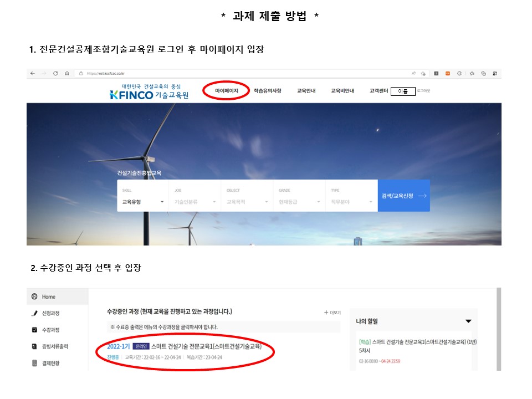Click the 더보기 plus link
The image size is (532, 399).
[332, 313]
